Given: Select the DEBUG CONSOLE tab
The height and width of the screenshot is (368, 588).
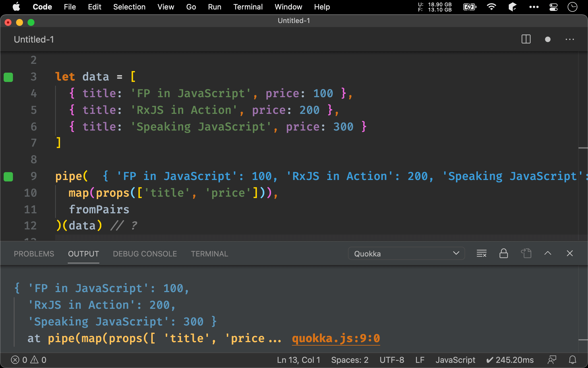Looking at the screenshot, I should click(x=144, y=254).
